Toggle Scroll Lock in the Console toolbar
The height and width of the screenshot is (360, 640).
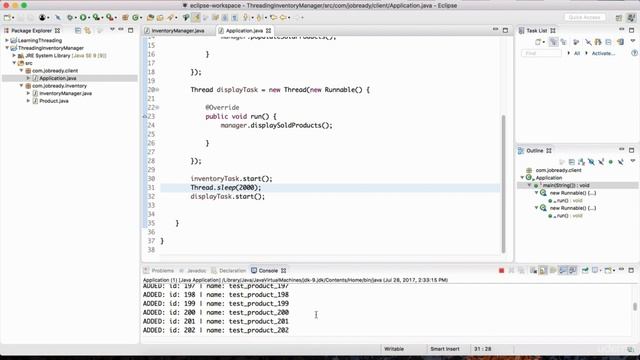coord(543,271)
